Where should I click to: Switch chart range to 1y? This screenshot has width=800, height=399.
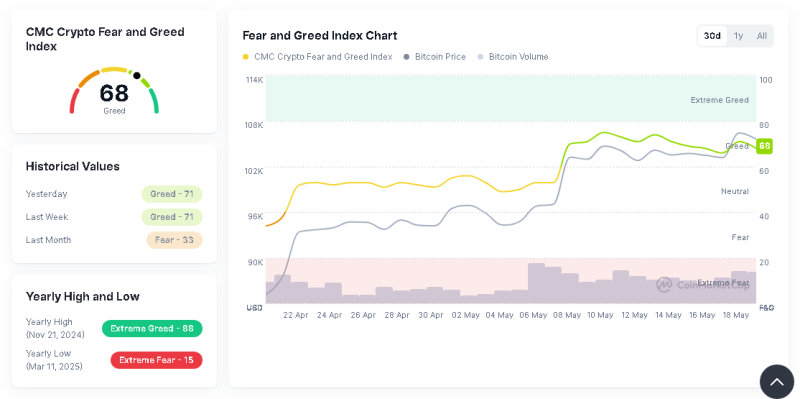(x=738, y=36)
